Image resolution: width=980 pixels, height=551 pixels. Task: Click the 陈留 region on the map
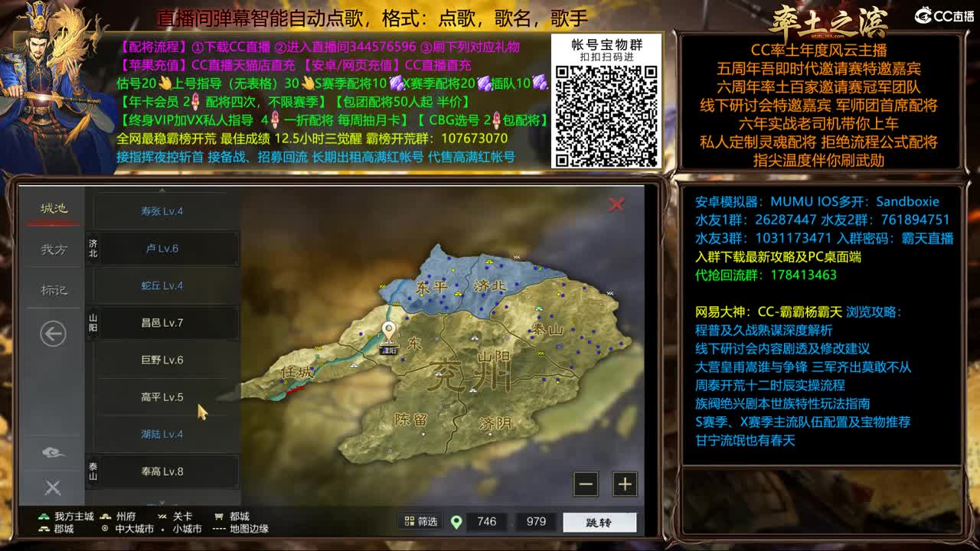410,419
